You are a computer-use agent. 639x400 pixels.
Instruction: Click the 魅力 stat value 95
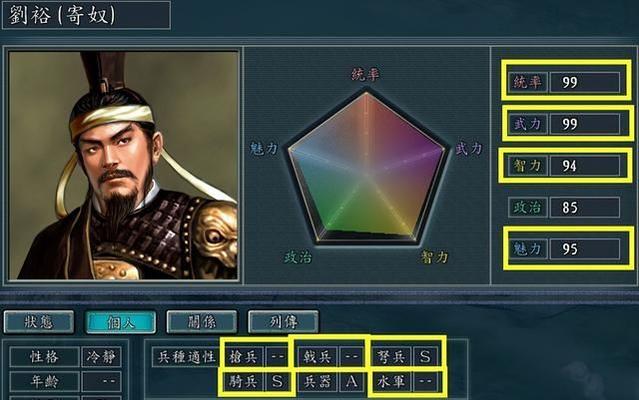[x=585, y=249]
